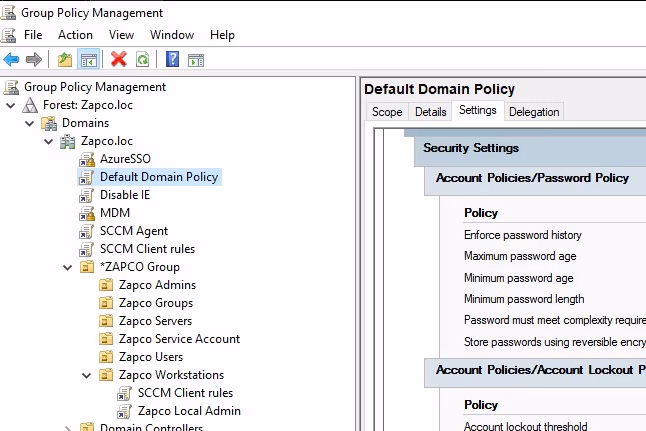Click 'Store passwords using reversible' policy text
This screenshot has width=646, height=431.
[555, 342]
